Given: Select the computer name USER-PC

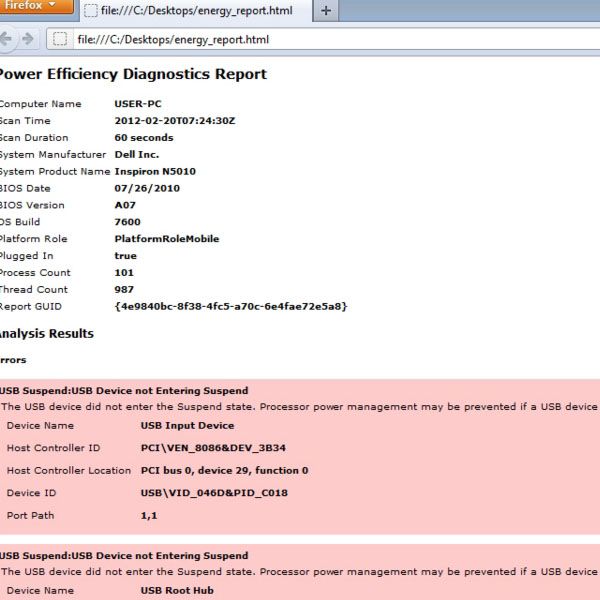Looking at the screenshot, I should coord(138,104).
